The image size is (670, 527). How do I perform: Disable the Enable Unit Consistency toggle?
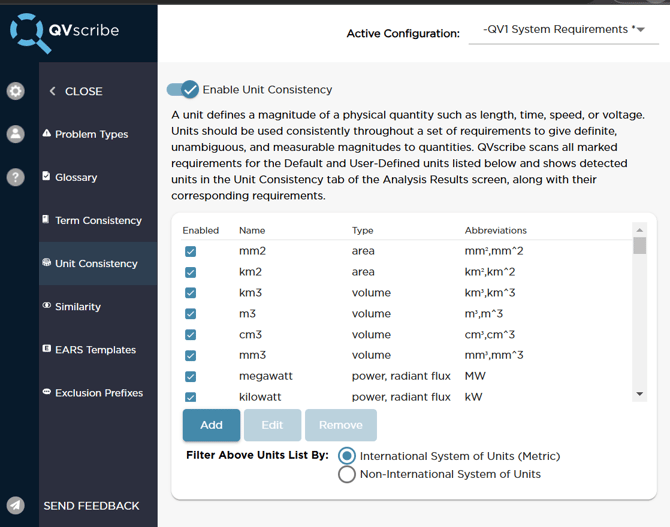click(183, 90)
